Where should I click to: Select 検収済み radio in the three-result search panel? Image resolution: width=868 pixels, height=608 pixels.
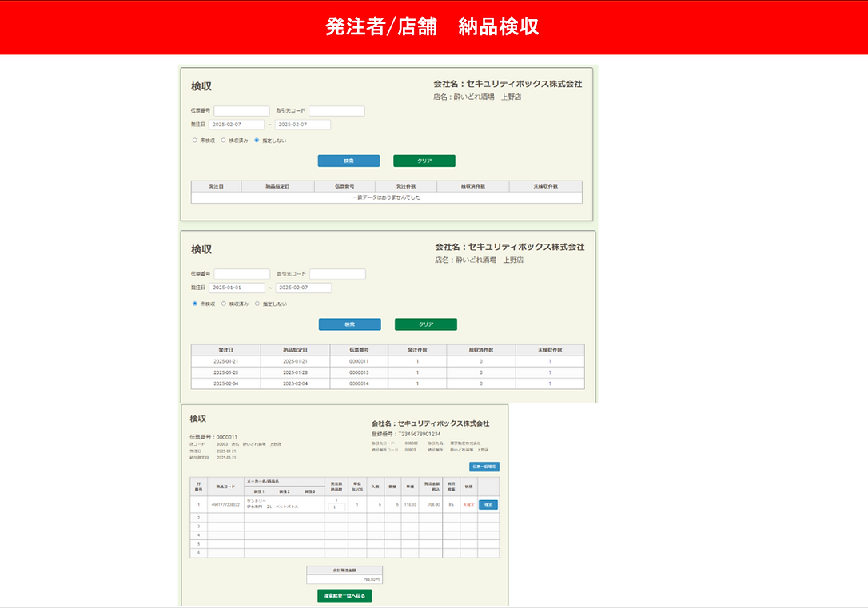pos(224,304)
